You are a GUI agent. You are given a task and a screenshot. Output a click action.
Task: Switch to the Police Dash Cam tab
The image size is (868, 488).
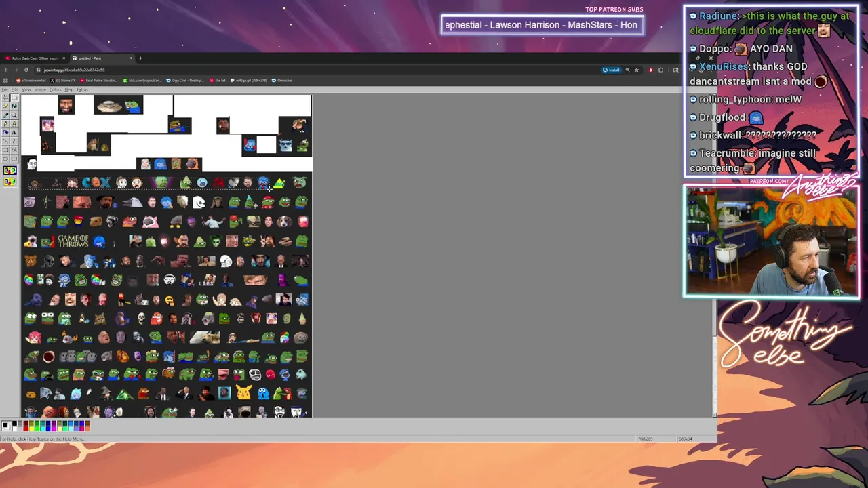point(34,58)
